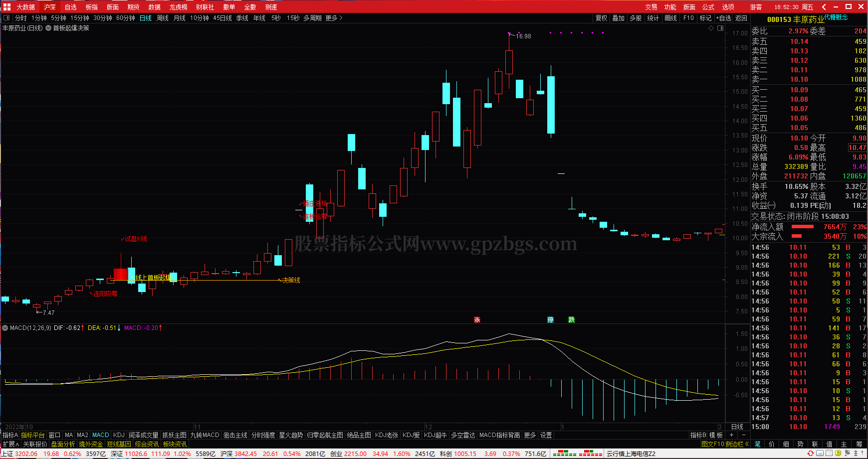
Task: Open the 交易 menu
Action: [651, 7]
